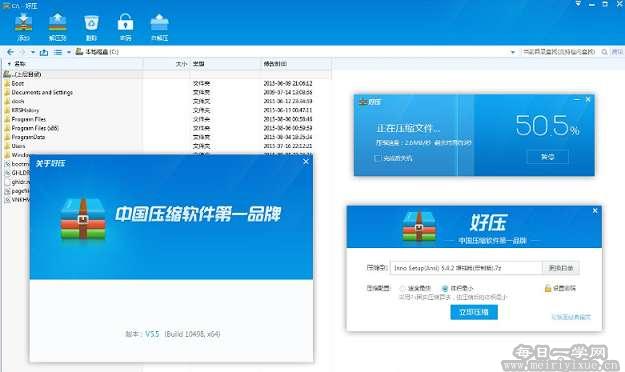Image resolution: width=625 pixels, height=372 pixels.
Task: Close the About HaoZip dialog
Action: click(306, 161)
